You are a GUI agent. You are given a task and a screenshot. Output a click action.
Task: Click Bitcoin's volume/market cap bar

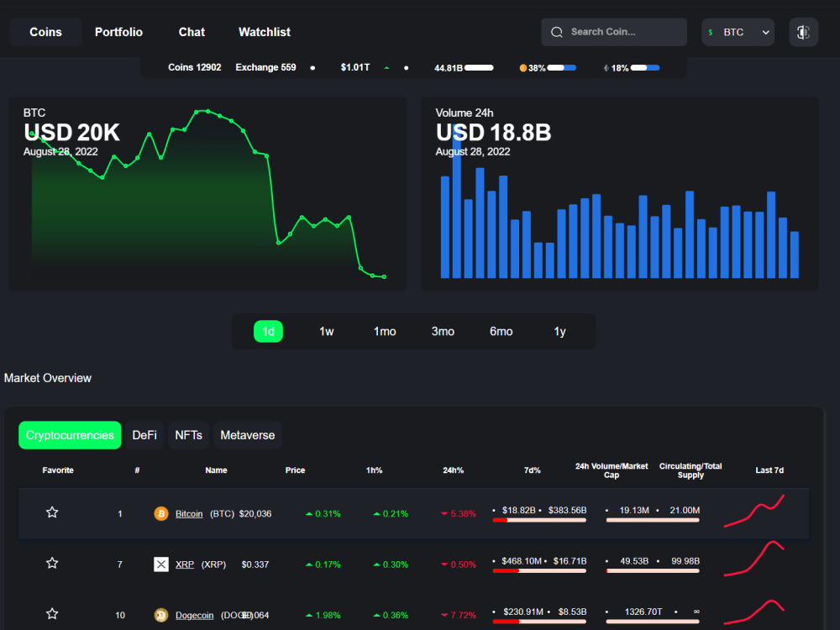click(539, 520)
